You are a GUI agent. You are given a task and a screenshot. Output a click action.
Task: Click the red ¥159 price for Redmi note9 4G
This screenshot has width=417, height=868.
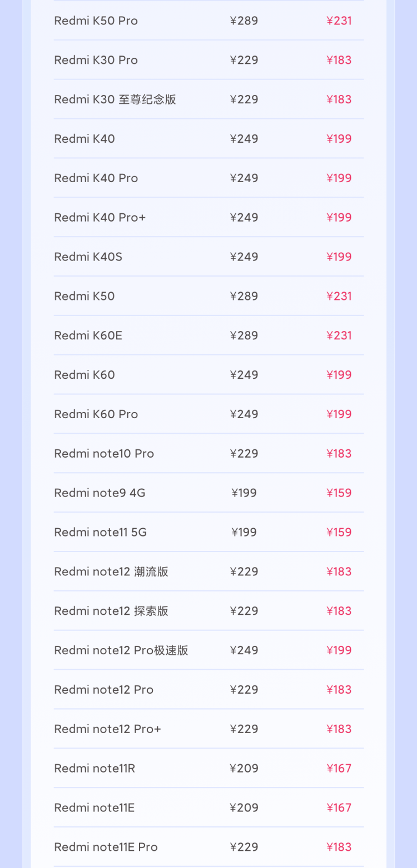click(x=339, y=493)
